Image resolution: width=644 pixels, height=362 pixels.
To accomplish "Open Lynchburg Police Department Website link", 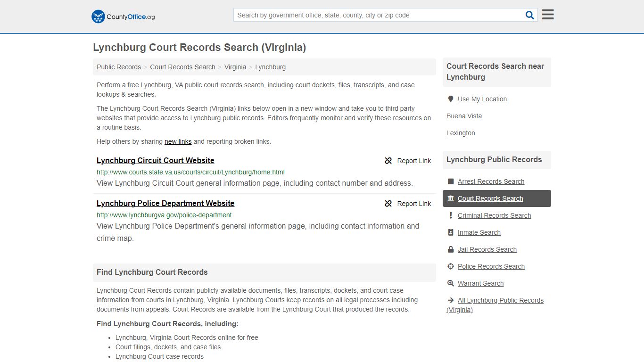I will [165, 203].
